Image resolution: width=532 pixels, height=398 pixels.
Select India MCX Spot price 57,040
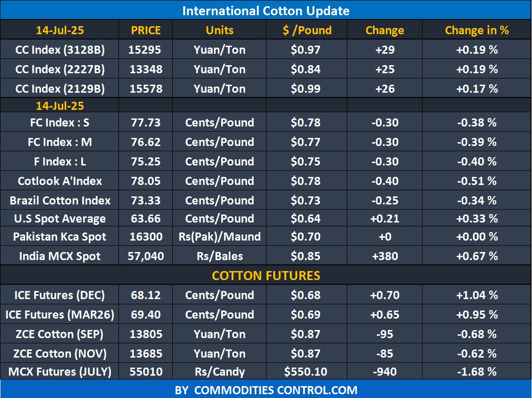[146, 256]
